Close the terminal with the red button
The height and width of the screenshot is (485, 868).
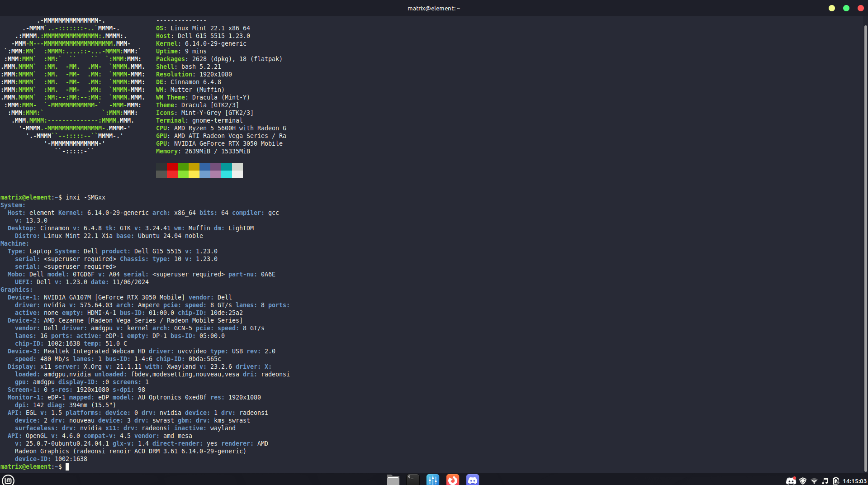coord(860,8)
